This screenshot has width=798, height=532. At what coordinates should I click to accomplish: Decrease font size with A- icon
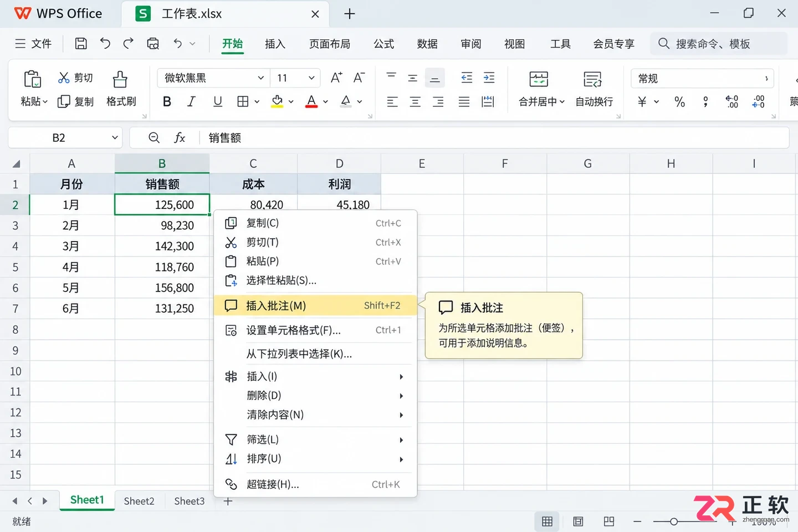coord(359,78)
